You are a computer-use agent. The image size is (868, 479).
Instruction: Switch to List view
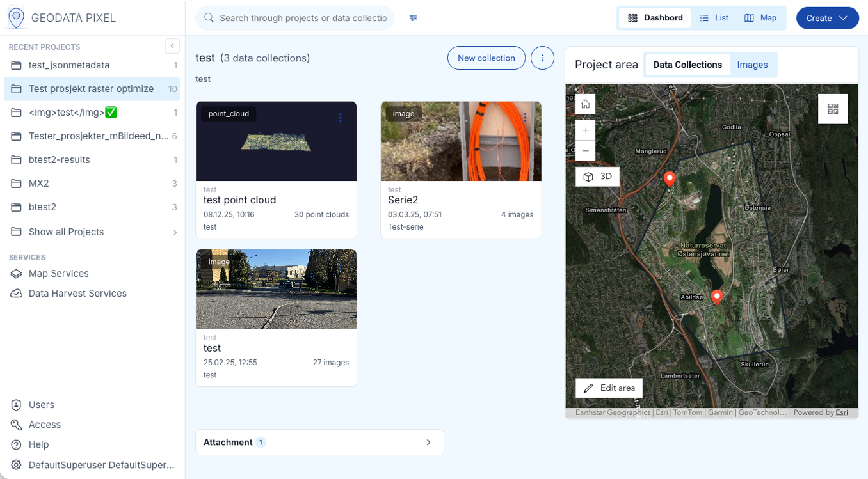(x=714, y=18)
